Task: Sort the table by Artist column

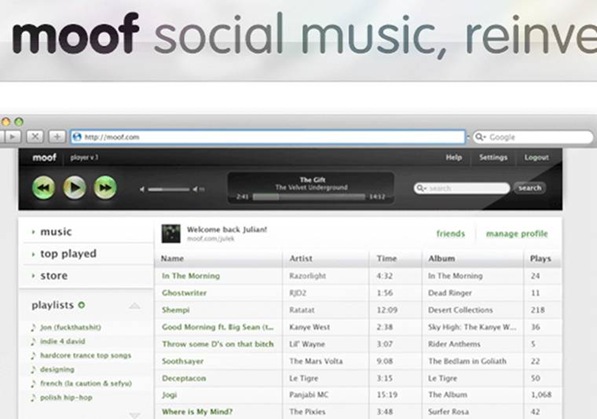Action: [301, 258]
